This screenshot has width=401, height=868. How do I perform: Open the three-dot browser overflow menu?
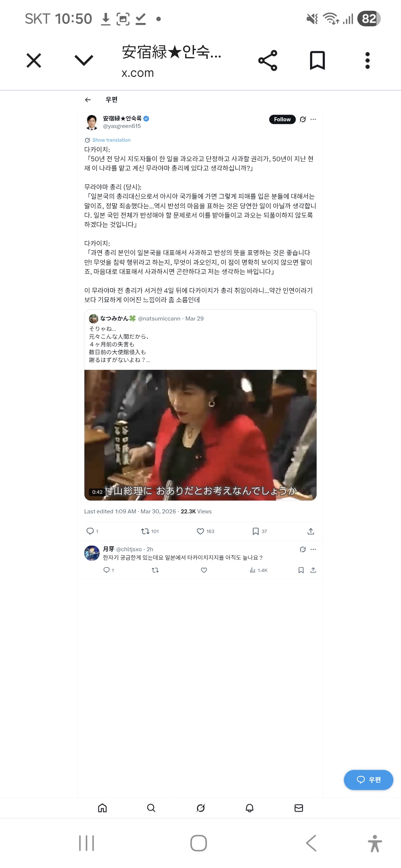tap(368, 60)
